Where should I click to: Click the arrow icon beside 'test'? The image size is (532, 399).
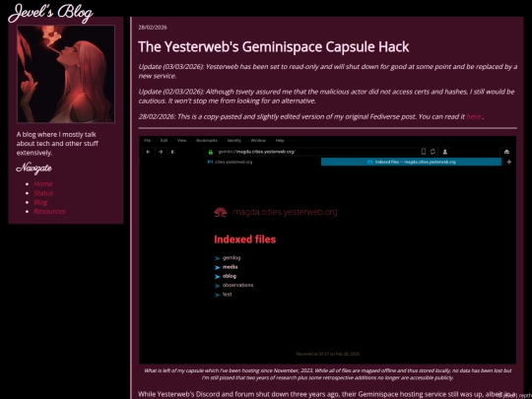218,295
